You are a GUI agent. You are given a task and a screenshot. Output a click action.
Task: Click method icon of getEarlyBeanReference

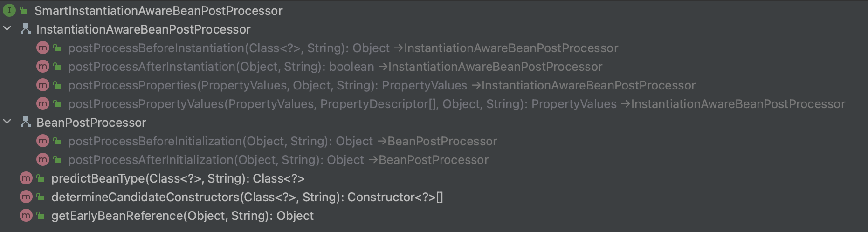click(x=26, y=215)
